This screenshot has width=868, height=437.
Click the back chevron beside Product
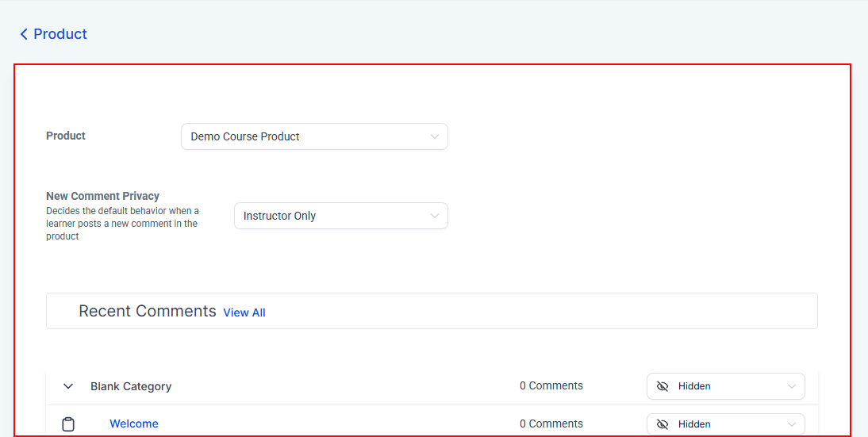click(x=24, y=34)
